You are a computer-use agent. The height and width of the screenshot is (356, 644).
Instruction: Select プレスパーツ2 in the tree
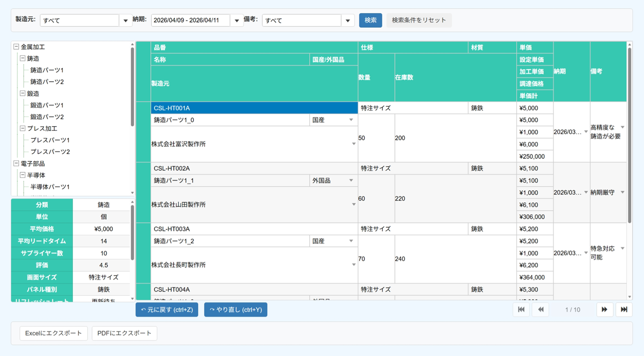point(50,151)
